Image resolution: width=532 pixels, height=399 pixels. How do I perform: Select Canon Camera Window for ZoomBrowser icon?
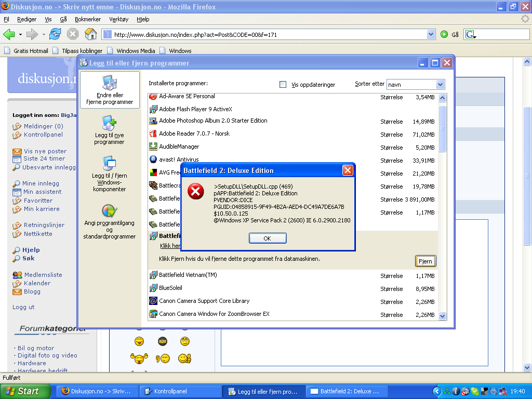(x=153, y=314)
